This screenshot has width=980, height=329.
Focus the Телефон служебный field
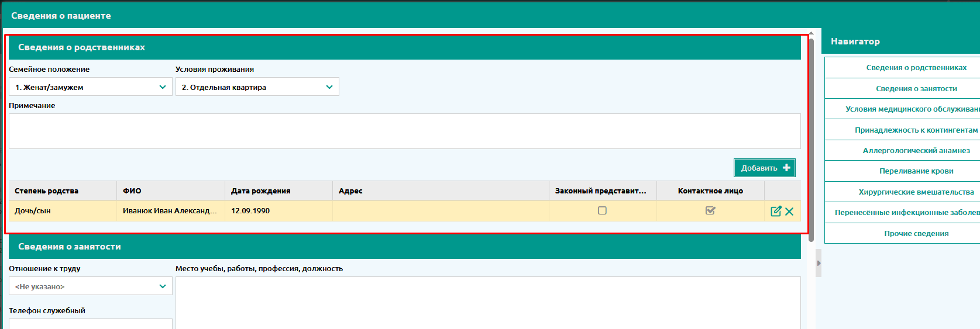[x=90, y=323]
